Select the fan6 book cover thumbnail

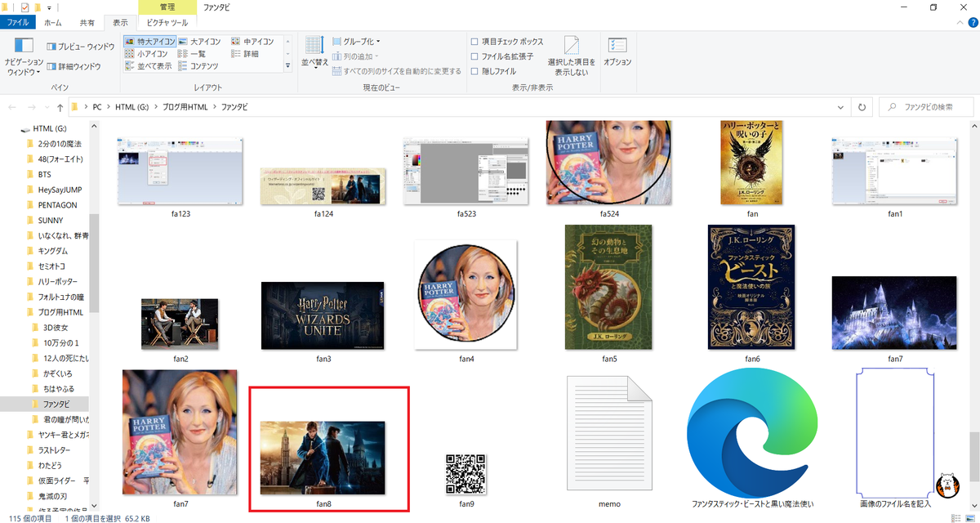tap(751, 288)
